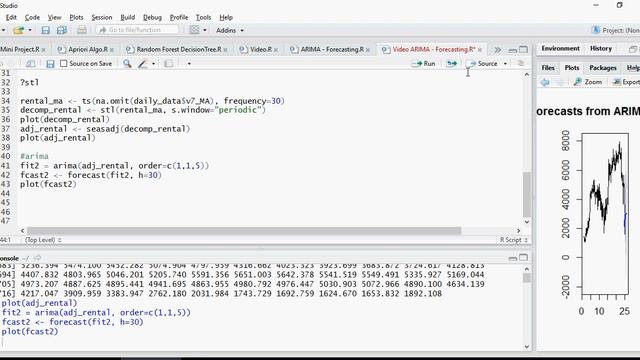The width and height of the screenshot is (640, 360).
Task: Close the Apriori Algo.R tab
Action: pos(112,50)
